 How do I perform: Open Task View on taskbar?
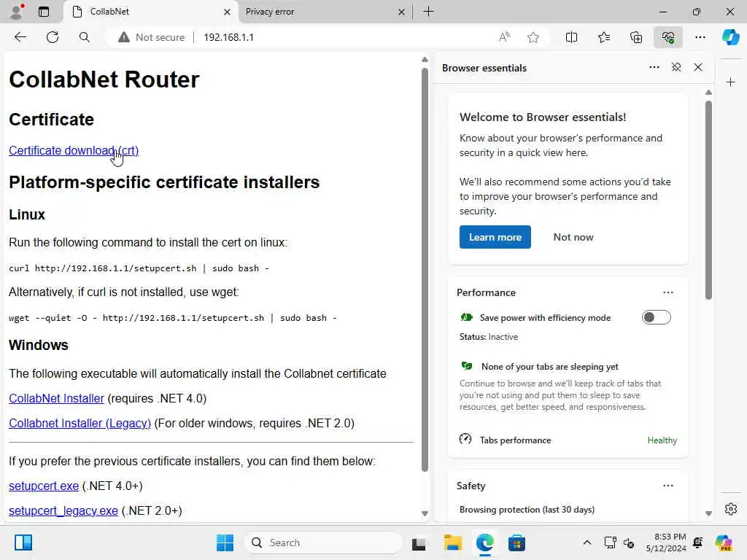(x=419, y=542)
